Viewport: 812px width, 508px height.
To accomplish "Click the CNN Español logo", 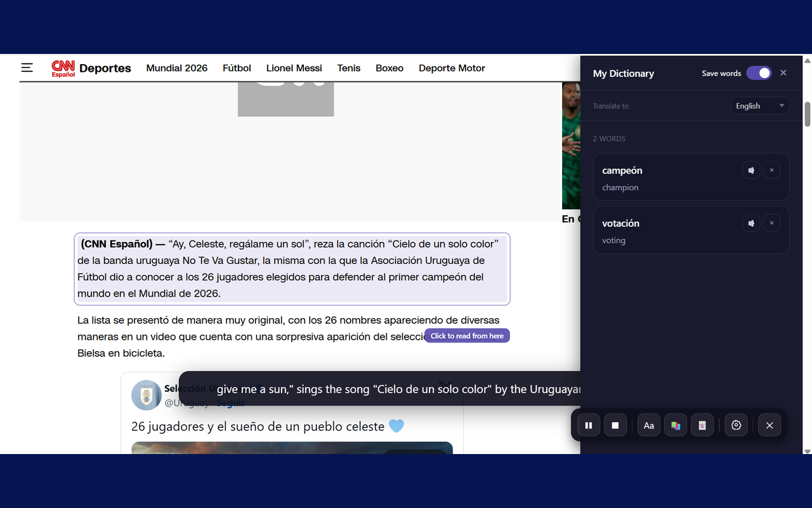I will coord(63,69).
